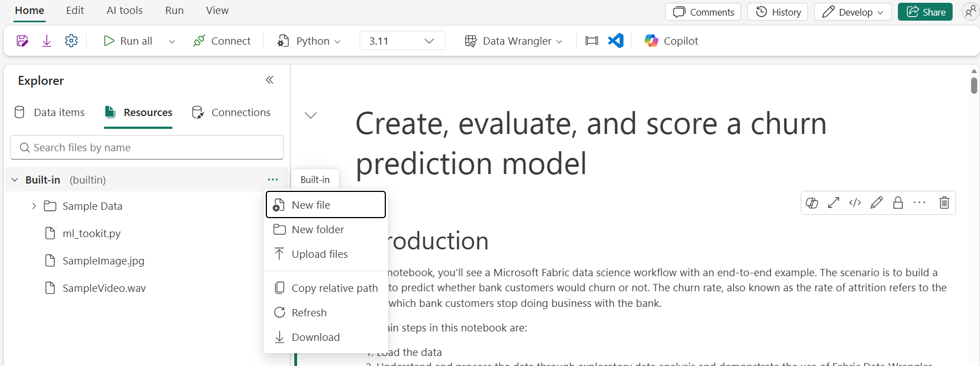
Task: View cell markdown source with code icon
Action: click(854, 203)
